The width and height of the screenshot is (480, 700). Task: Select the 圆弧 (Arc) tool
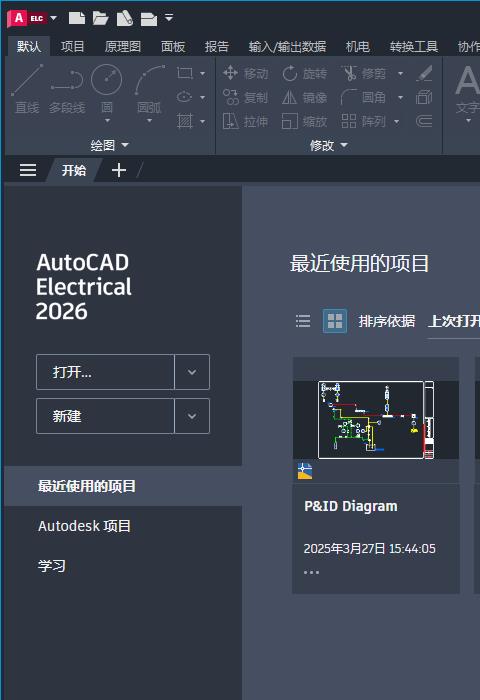149,88
